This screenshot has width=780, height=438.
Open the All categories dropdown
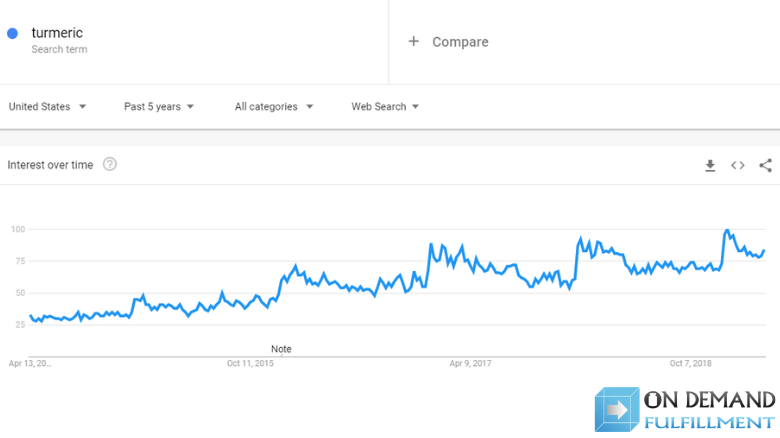(274, 106)
